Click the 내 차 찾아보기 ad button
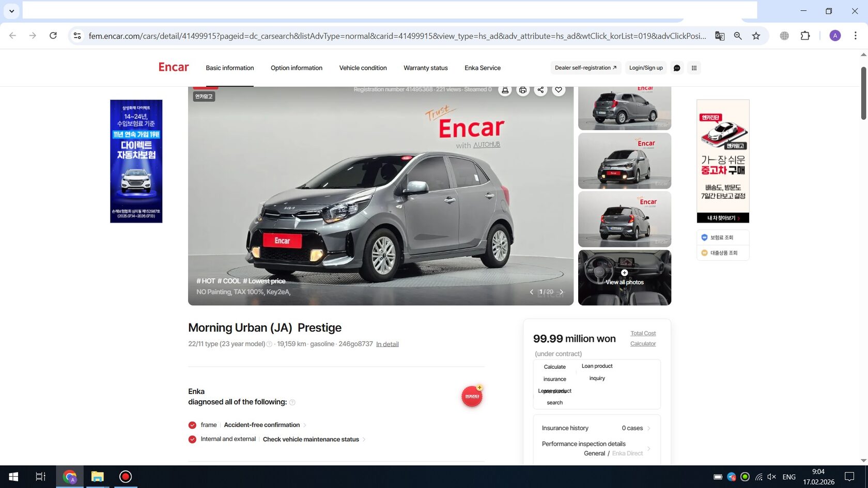 point(723,218)
